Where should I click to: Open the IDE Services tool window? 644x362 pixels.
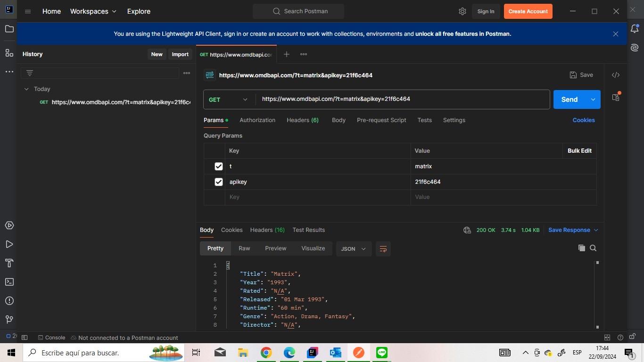9,225
